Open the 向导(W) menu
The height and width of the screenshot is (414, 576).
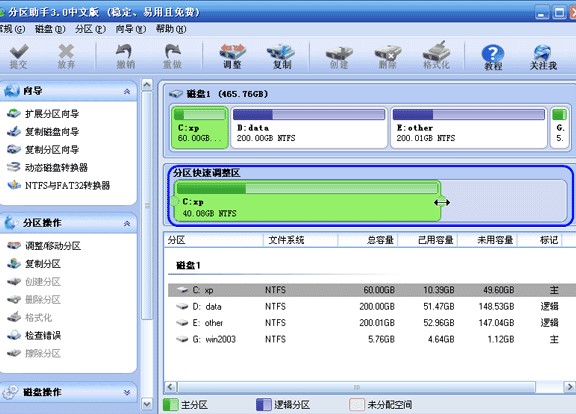pyautogui.click(x=130, y=29)
